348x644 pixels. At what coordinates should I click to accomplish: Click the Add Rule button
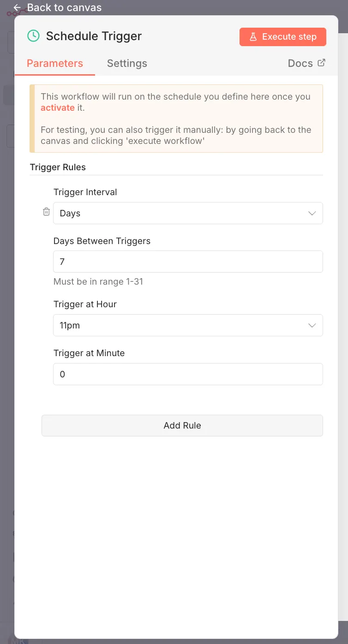coord(182,425)
